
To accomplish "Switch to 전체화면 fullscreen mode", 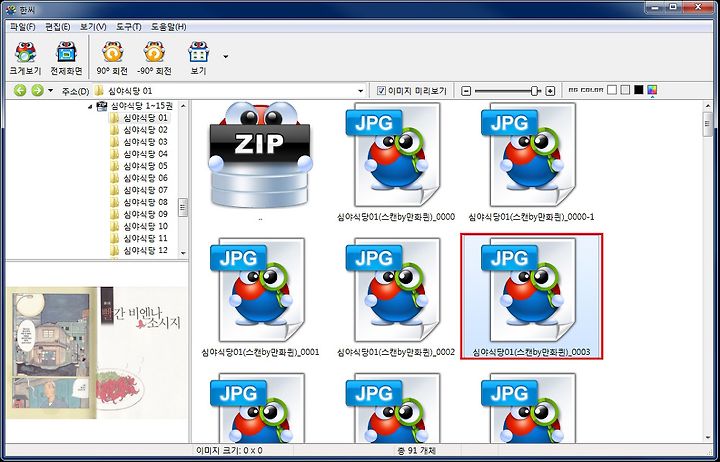I will [x=67, y=58].
